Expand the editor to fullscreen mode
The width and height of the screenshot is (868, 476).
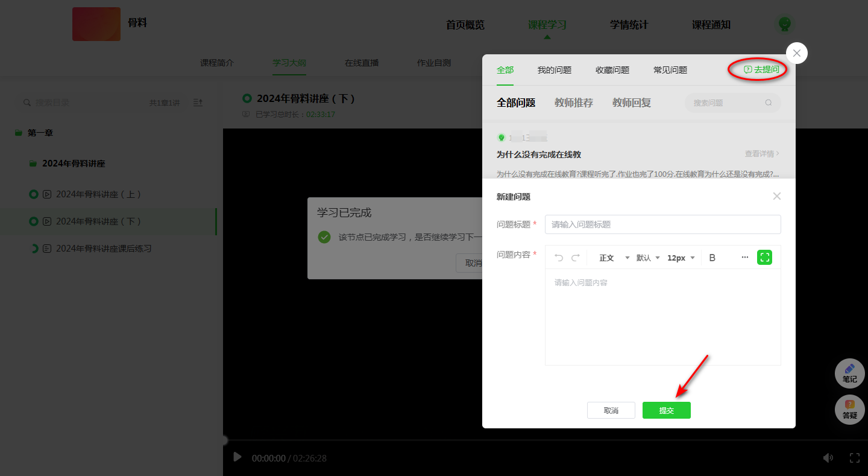tap(764, 258)
